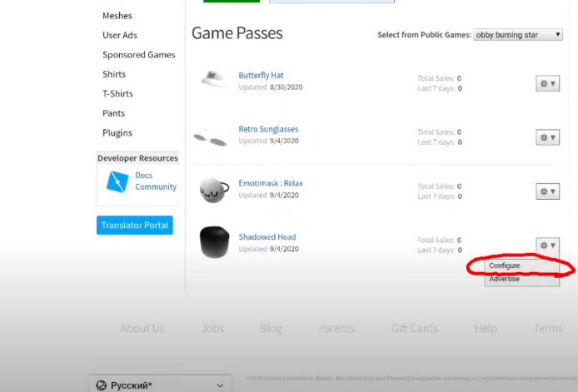Click the Translator Portal button

135,225
